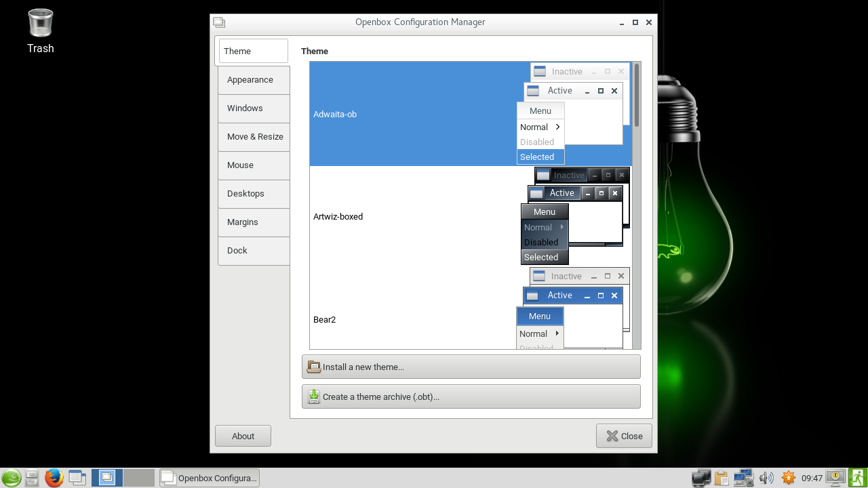Click the orange update notifier icon
The height and width of the screenshot is (488, 868).
(788, 478)
